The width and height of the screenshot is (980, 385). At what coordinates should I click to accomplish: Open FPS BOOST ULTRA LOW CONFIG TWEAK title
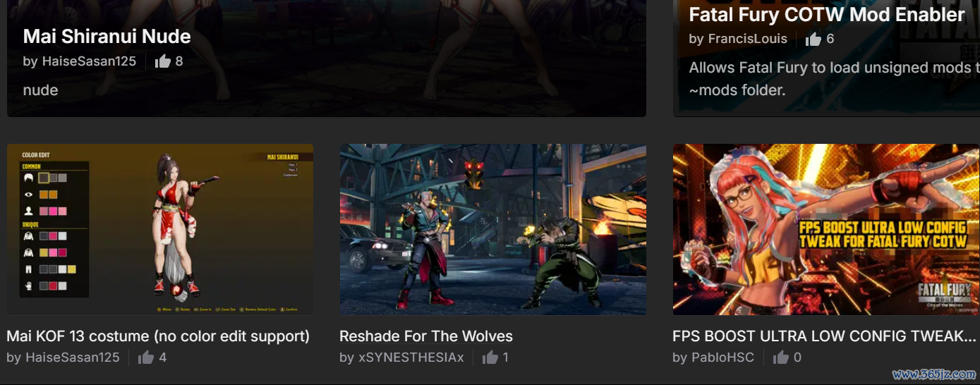coord(824,336)
